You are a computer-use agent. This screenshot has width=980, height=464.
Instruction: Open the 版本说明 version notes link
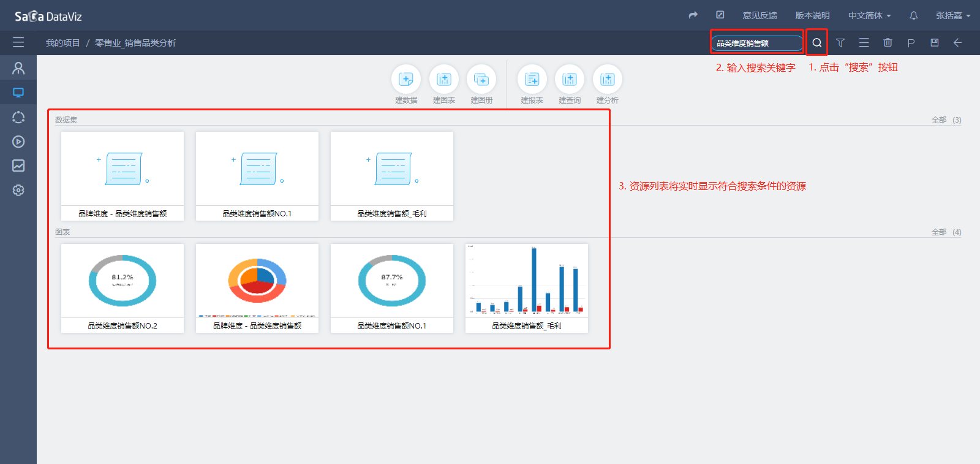[x=813, y=15]
